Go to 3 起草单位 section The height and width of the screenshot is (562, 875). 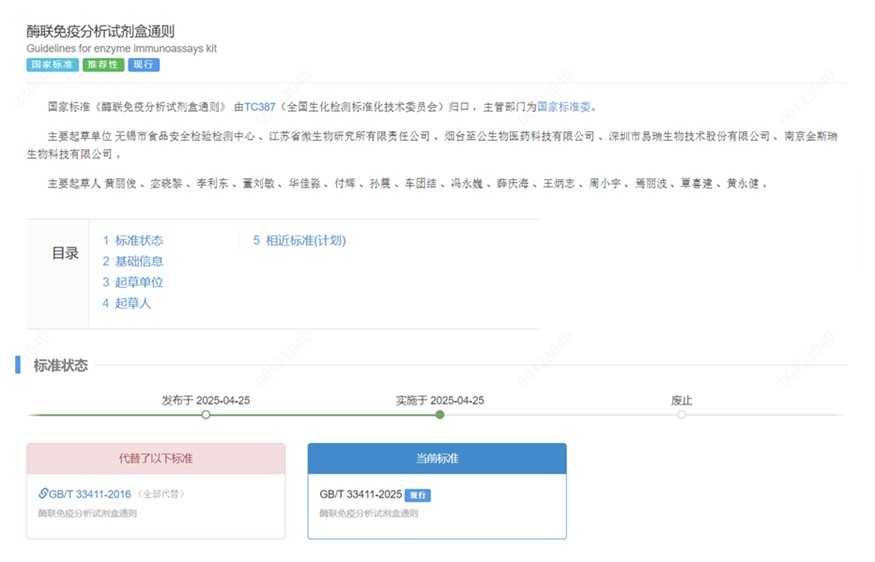point(132,282)
